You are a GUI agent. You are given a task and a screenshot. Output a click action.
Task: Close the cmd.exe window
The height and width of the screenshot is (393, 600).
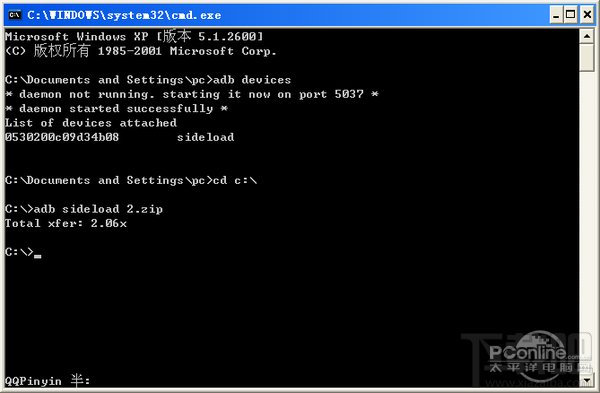[x=587, y=15]
